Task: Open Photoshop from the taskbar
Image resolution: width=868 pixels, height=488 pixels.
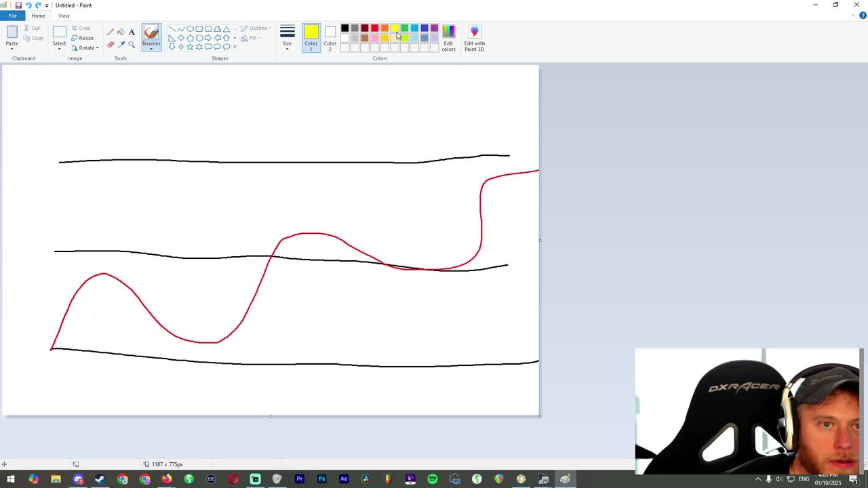Action: pos(321,479)
